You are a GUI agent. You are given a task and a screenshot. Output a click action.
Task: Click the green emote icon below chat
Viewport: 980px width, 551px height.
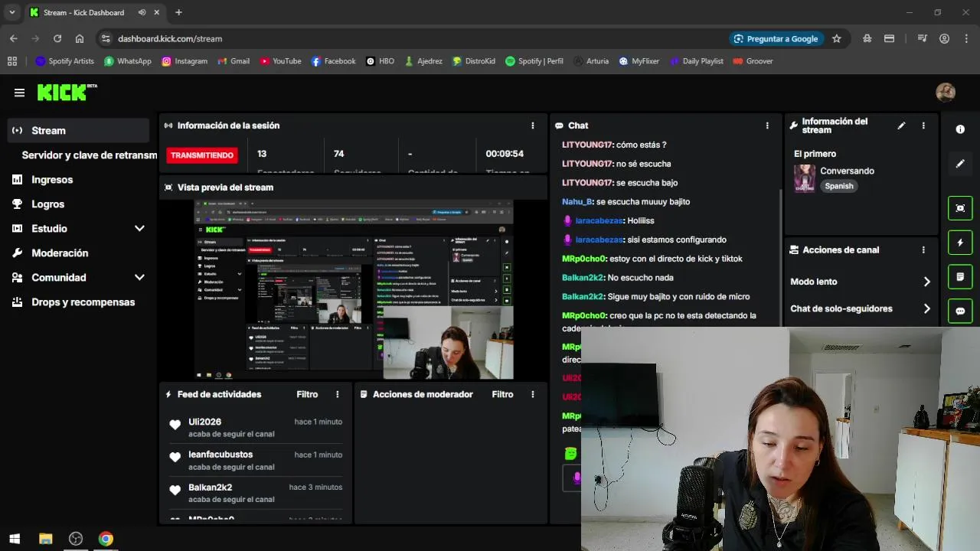pyautogui.click(x=570, y=454)
